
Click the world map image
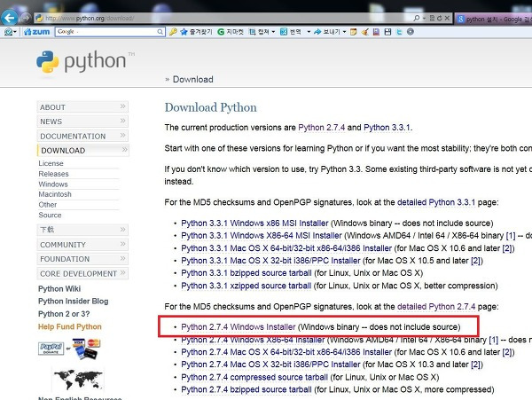coord(78,379)
